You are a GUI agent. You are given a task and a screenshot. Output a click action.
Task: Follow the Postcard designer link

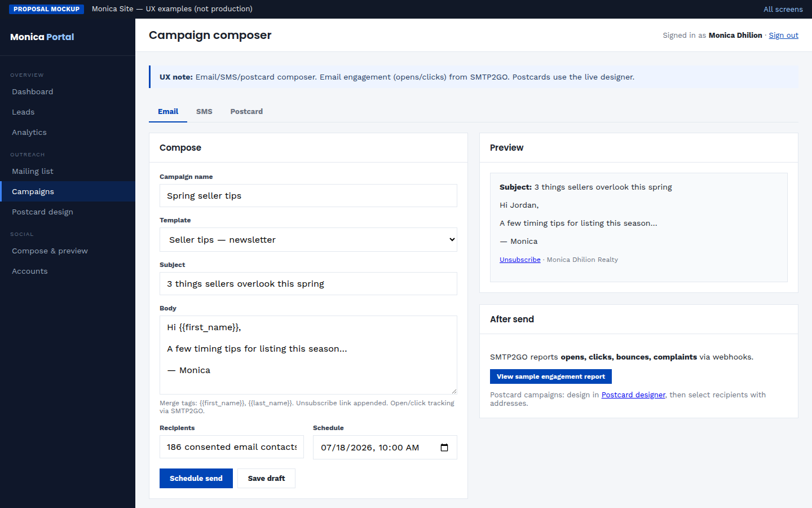(633, 395)
